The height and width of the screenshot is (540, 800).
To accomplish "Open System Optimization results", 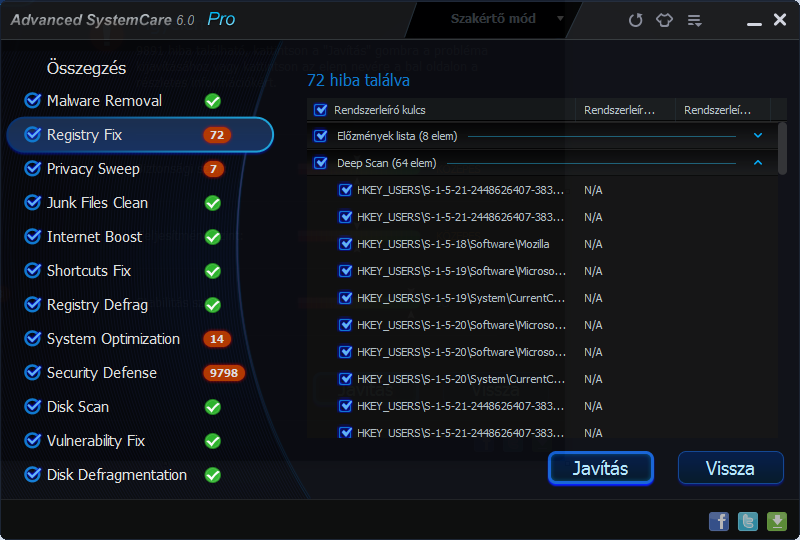I will [113, 339].
